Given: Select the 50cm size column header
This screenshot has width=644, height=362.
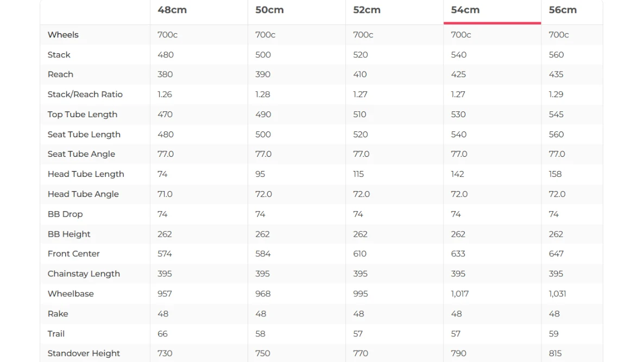Looking at the screenshot, I should 269,10.
